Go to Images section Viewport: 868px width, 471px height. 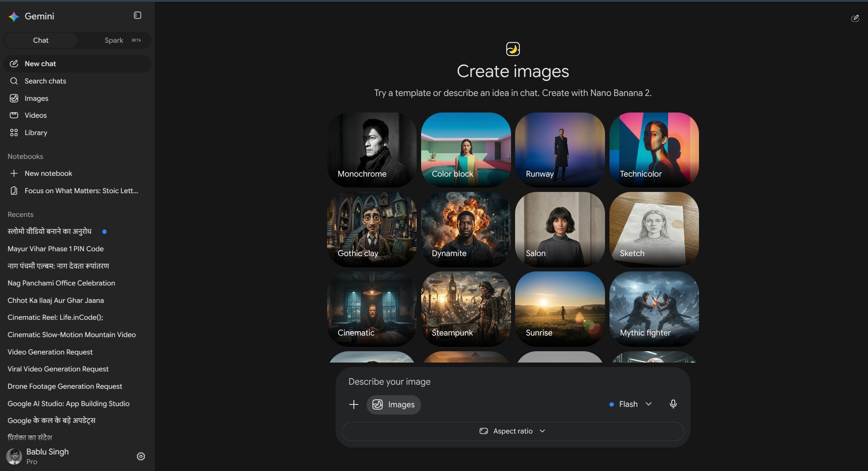pos(77,98)
